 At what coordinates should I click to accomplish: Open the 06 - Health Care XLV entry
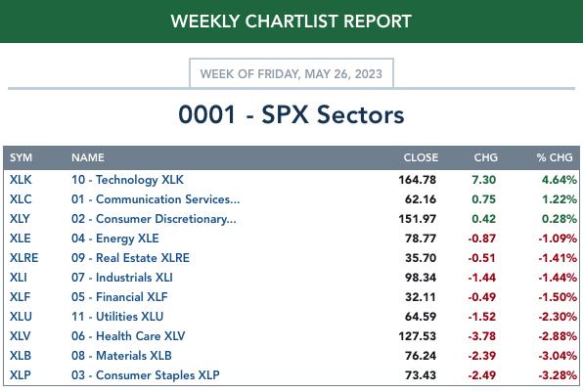coord(128,336)
